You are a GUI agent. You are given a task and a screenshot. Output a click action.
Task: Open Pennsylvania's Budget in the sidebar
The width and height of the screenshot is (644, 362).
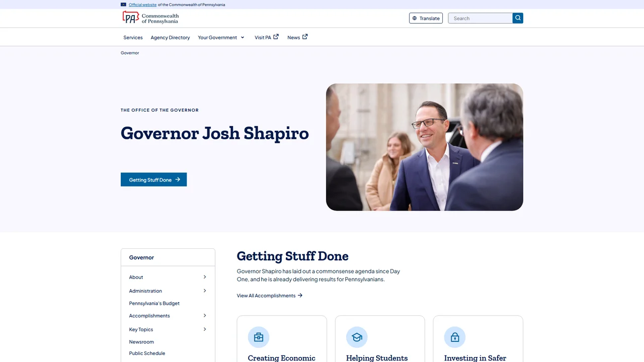(x=154, y=304)
